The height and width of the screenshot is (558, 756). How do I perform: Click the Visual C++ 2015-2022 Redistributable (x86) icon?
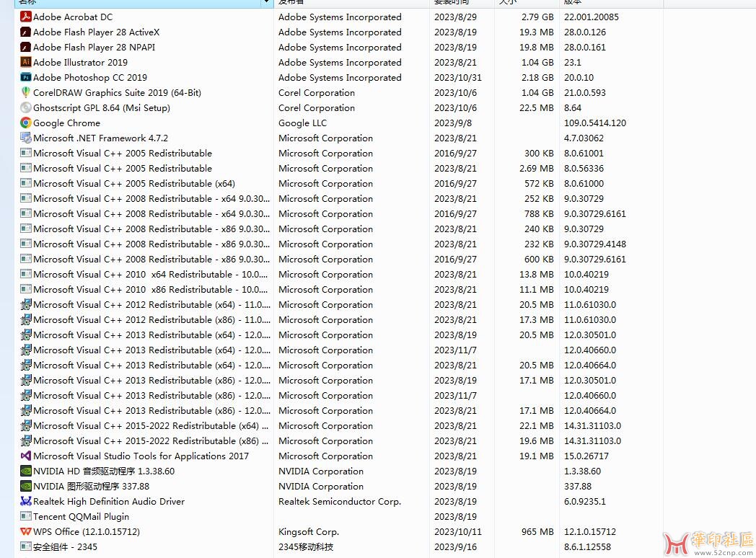click(x=25, y=441)
